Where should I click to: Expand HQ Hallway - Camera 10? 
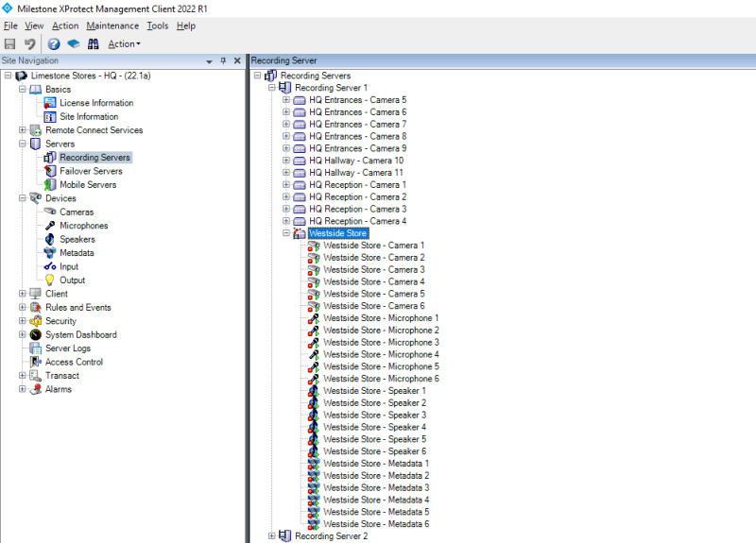[286, 161]
